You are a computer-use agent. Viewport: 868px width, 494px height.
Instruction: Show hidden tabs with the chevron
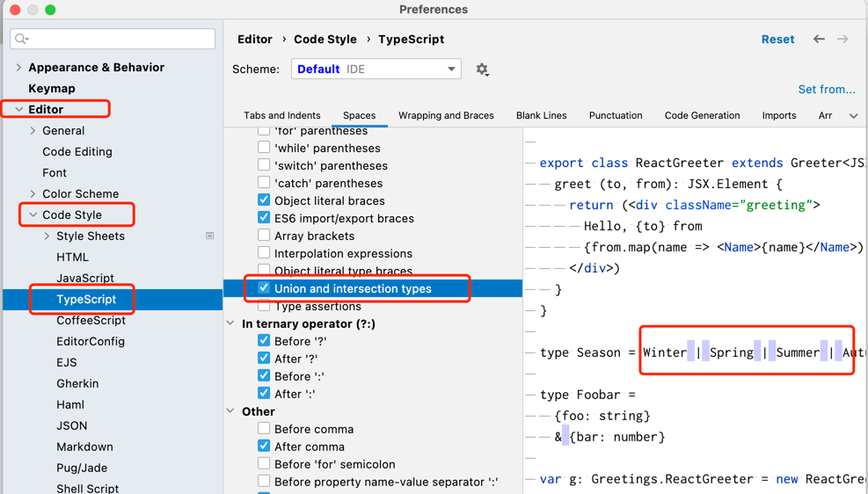coord(854,116)
